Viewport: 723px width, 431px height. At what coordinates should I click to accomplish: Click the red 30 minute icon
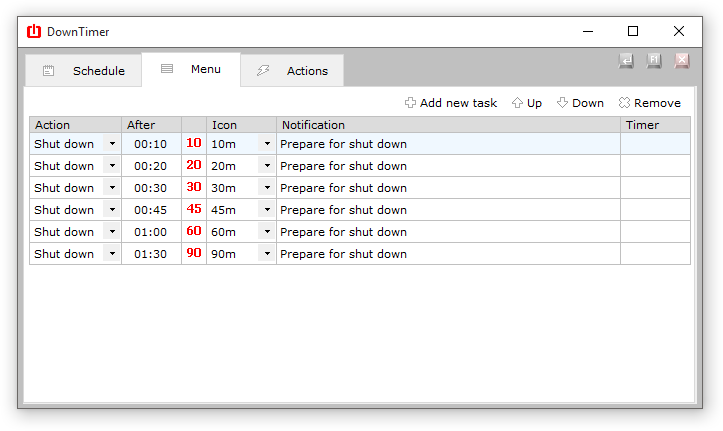[x=194, y=188]
